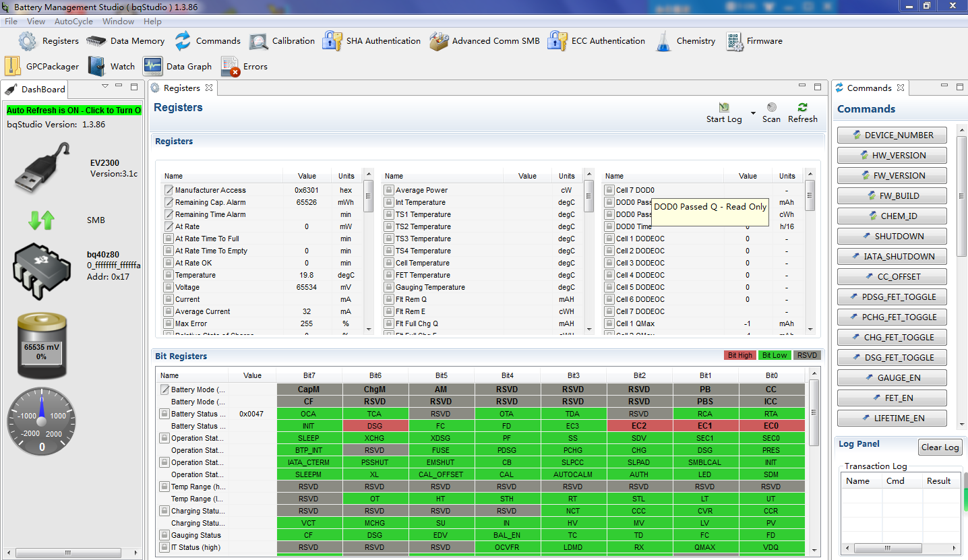Toggle the AM bit in Battery Mode

(442, 390)
